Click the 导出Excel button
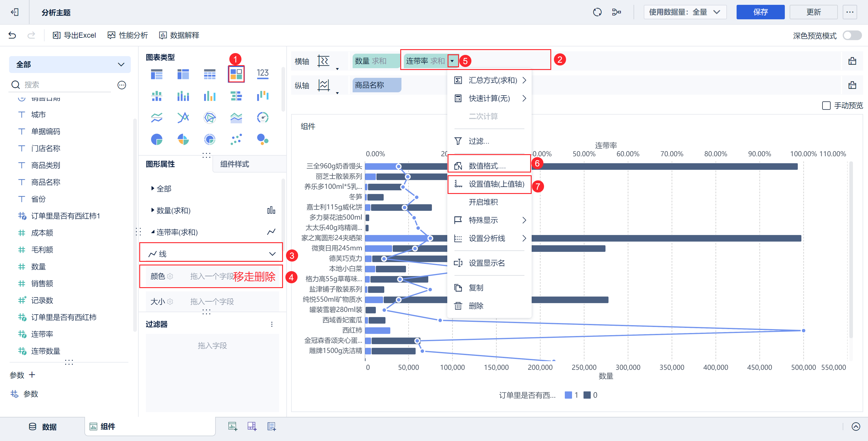The width and height of the screenshot is (868, 441). (74, 35)
